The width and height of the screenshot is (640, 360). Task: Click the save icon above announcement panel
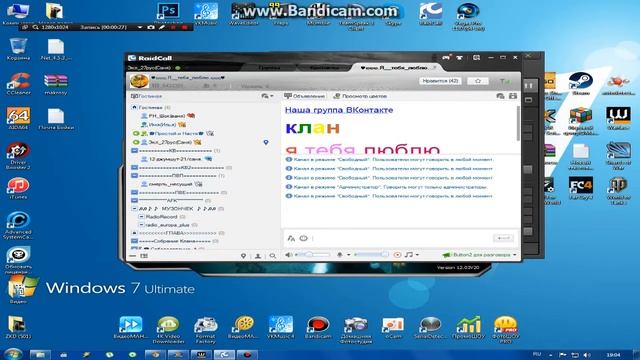(513, 96)
